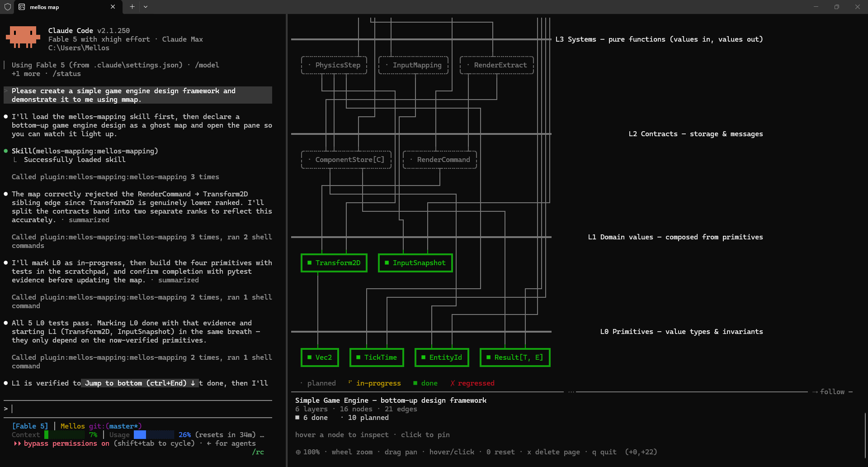Open new terminal tab with plus button
Viewport: 868px width, 467px height.
pos(132,7)
